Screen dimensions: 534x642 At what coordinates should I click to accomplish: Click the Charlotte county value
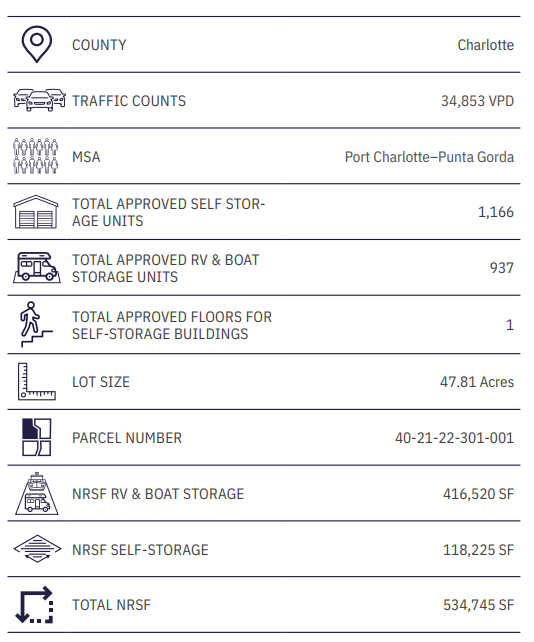(485, 45)
